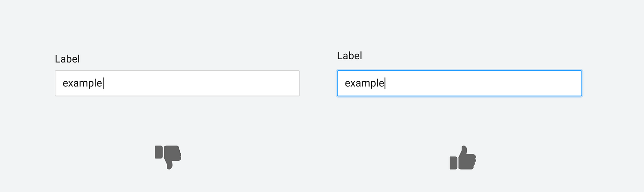
Task: Select the dislike hand icon under the left field
Action: pyautogui.click(x=168, y=157)
